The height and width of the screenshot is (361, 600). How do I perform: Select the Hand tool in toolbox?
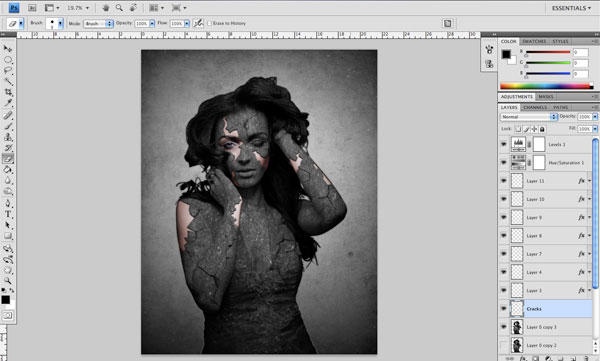point(8,270)
